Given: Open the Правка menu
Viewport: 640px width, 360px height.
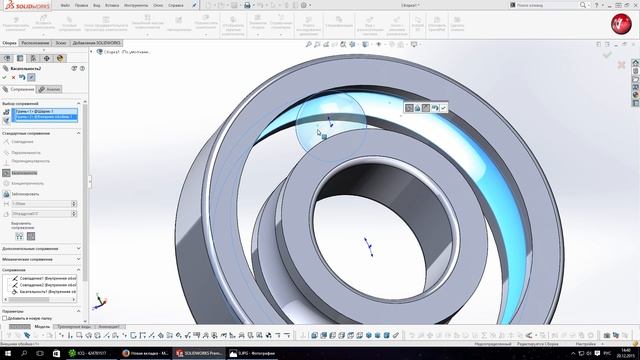Looking at the screenshot, I should 81,5.
